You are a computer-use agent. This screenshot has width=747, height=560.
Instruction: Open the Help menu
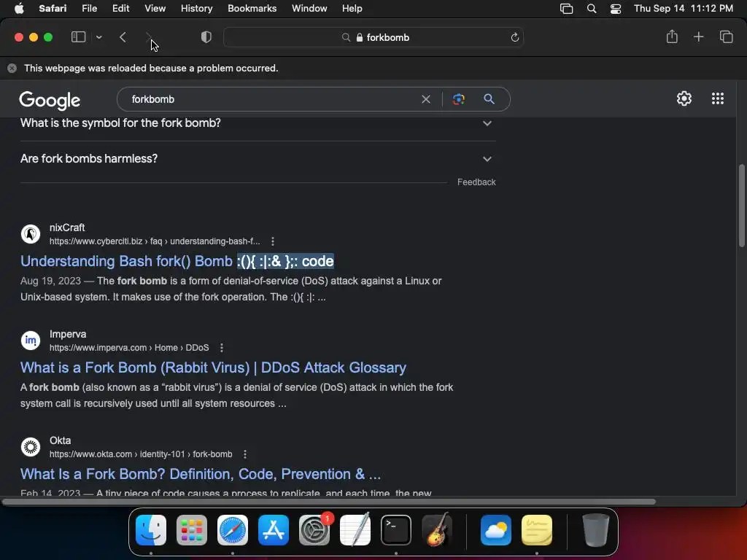click(x=352, y=9)
